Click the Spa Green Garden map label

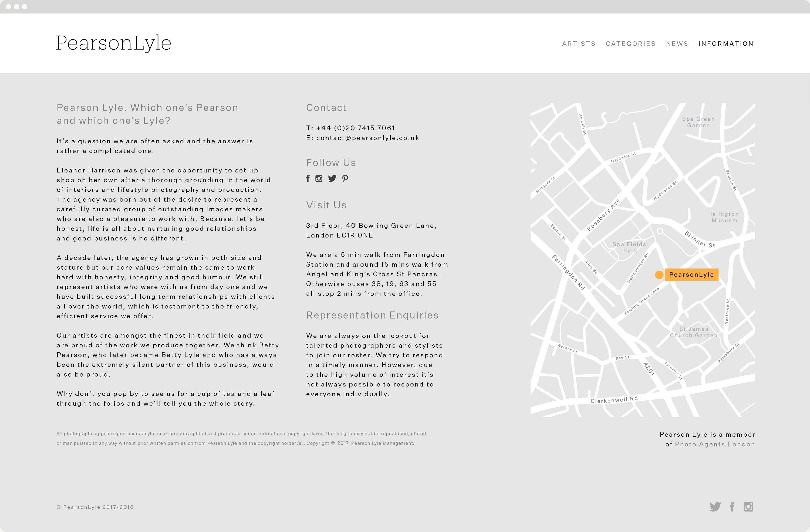(698, 122)
